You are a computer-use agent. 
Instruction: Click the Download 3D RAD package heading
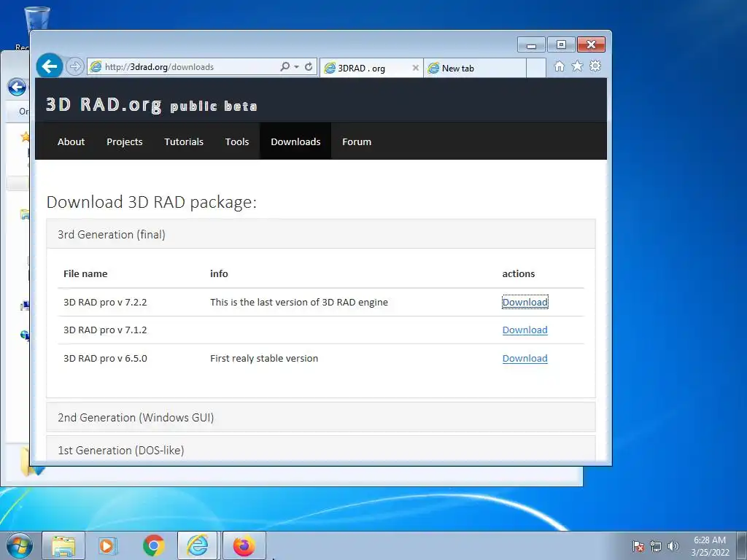coord(152,202)
